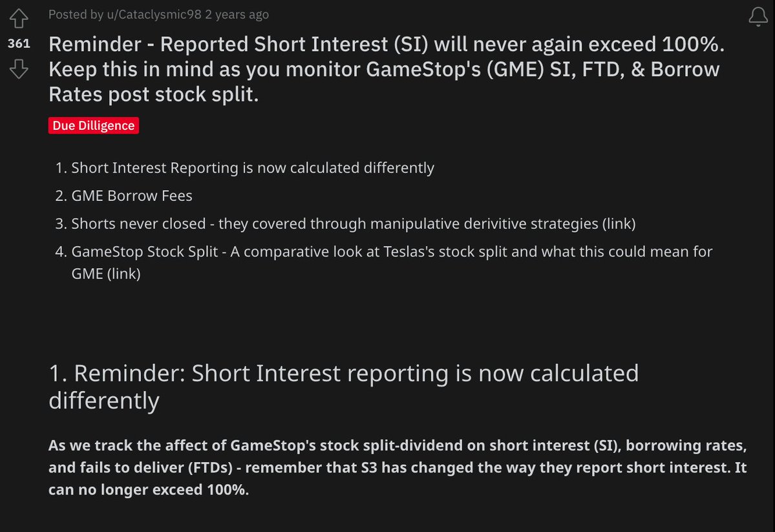Click the 361 vote score
The width and height of the screenshot is (775, 532).
point(19,44)
